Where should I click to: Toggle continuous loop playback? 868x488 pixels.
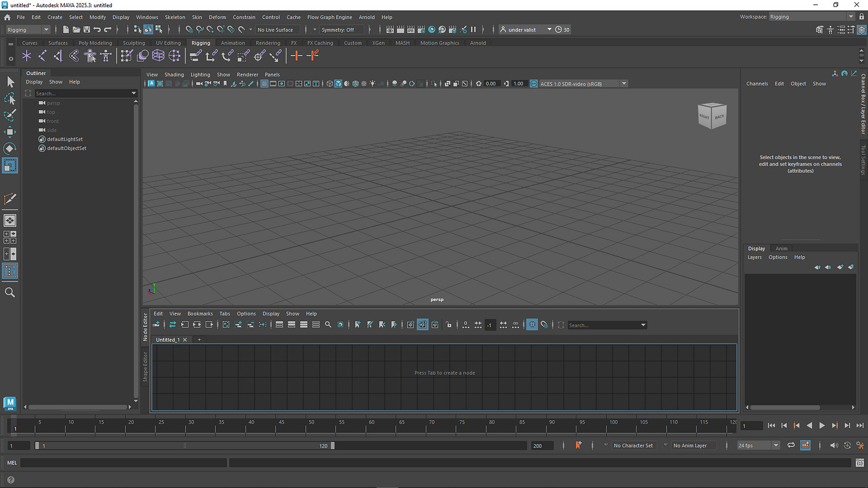791,446
